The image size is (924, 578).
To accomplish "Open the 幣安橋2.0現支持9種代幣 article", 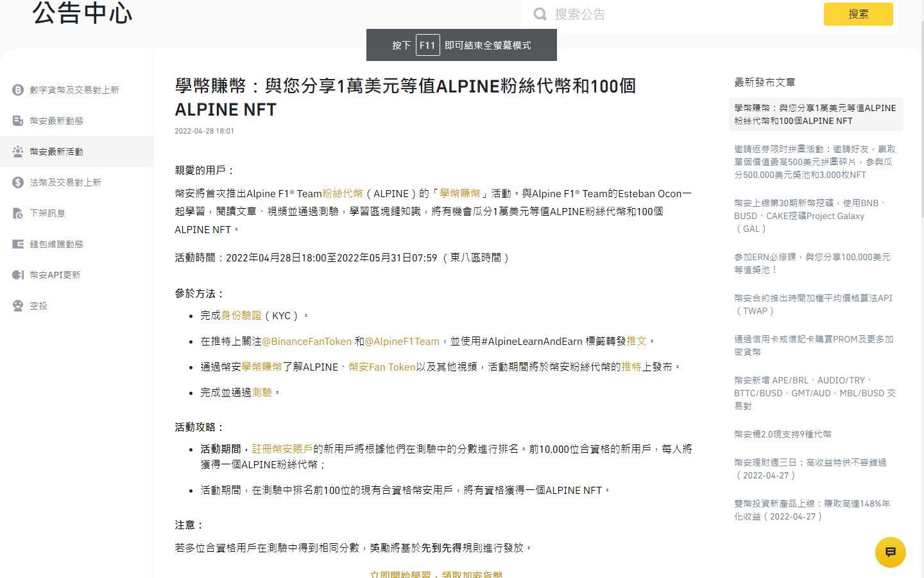I will [x=783, y=434].
